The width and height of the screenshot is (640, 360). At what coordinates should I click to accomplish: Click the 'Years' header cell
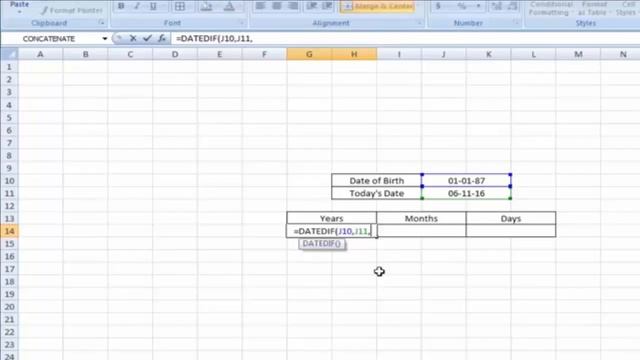[x=331, y=218]
